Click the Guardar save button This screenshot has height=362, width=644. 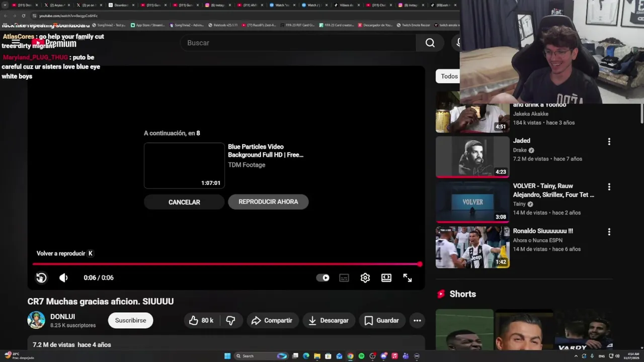tap(382, 320)
